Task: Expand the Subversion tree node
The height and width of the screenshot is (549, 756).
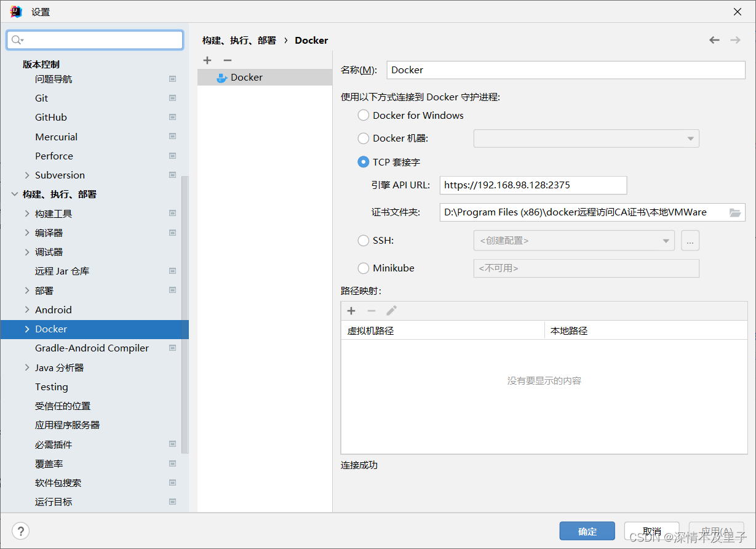Action: [26, 175]
